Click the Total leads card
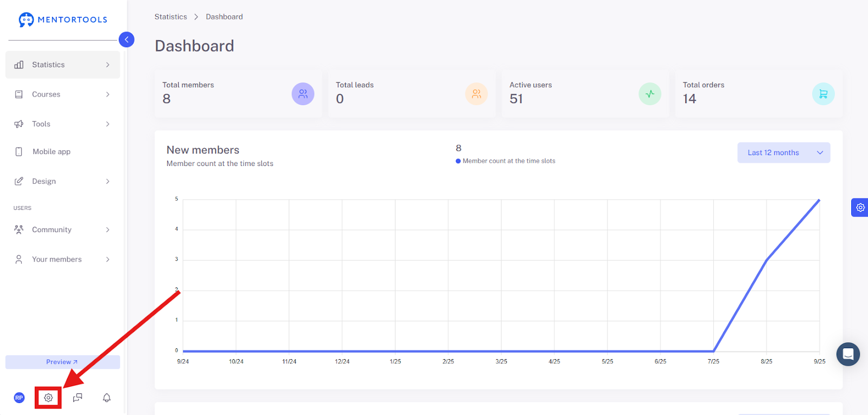868x415 pixels. [x=412, y=94]
